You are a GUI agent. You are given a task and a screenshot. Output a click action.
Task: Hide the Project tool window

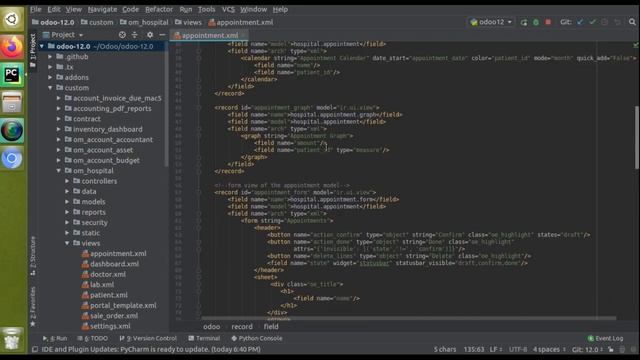(x=162, y=35)
